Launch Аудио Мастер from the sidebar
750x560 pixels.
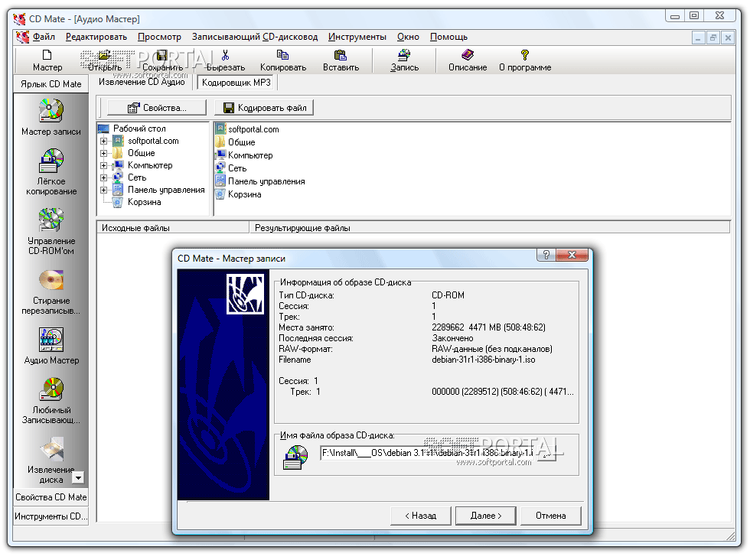pos(51,340)
